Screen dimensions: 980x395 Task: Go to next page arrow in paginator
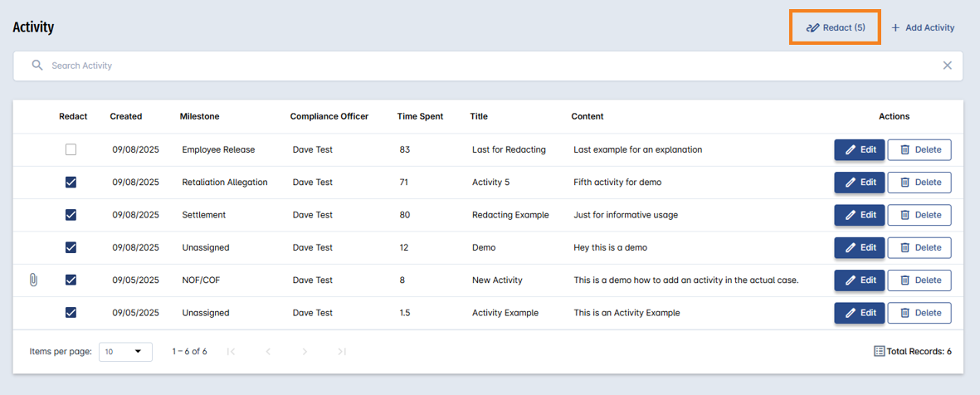click(305, 351)
